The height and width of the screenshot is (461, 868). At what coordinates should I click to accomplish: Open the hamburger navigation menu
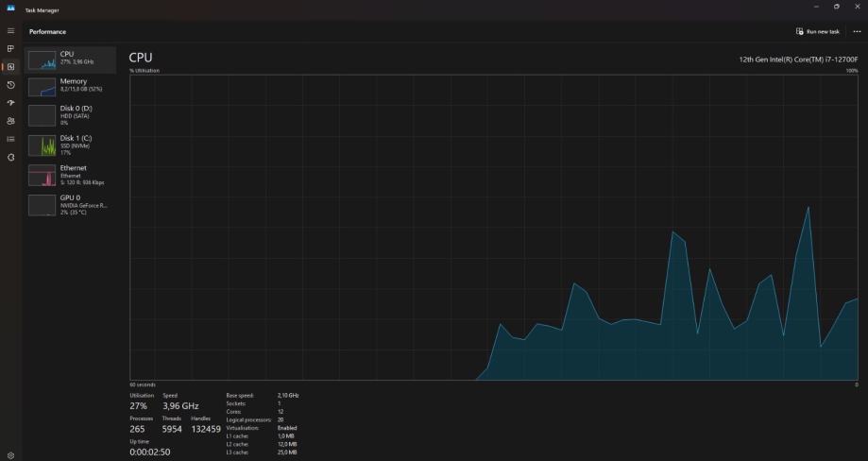tap(10, 31)
